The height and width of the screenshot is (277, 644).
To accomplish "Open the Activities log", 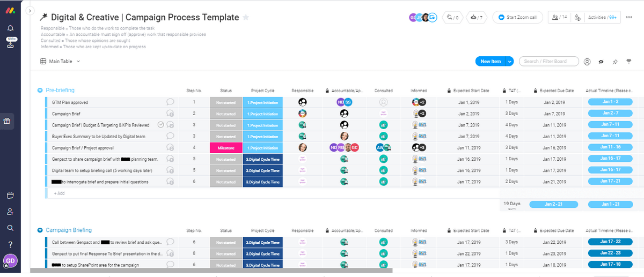I will click(603, 18).
